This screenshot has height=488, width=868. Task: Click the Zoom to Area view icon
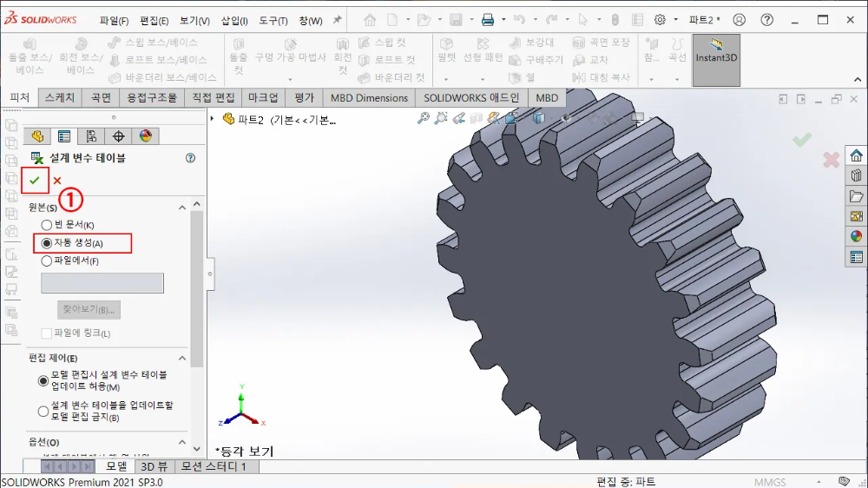click(x=441, y=118)
